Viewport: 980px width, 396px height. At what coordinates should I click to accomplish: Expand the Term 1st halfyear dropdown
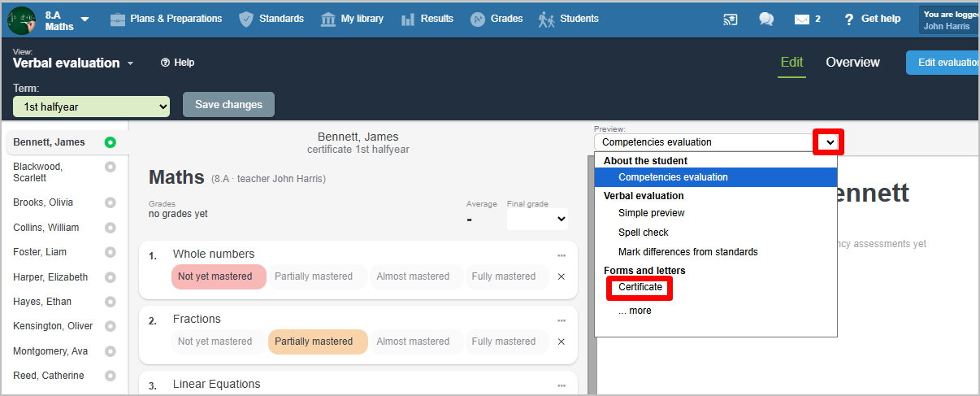pyautogui.click(x=91, y=106)
